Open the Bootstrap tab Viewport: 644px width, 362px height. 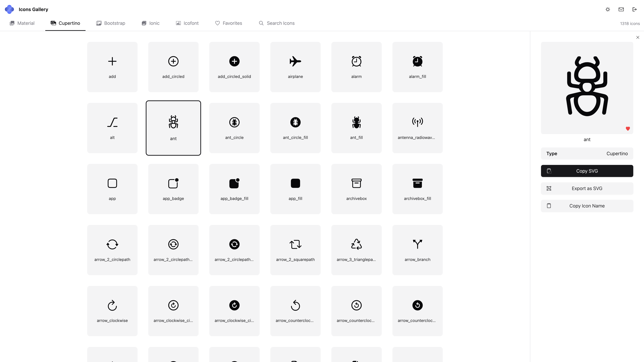tap(111, 23)
